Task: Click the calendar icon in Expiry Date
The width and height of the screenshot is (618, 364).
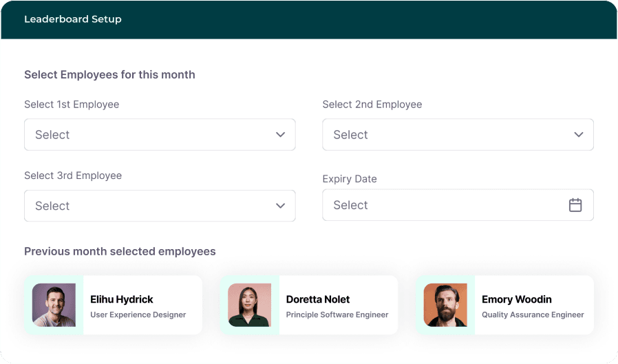Action: 575,205
